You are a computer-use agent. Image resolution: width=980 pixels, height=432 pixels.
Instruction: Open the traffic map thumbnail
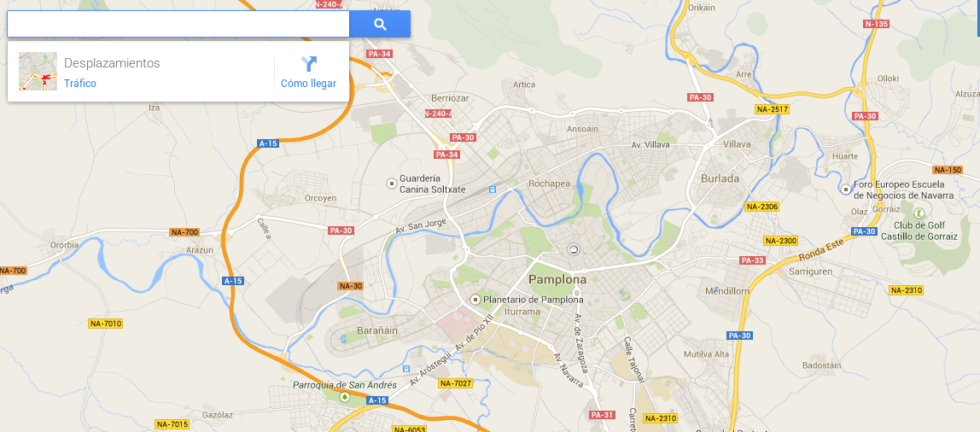(38, 71)
